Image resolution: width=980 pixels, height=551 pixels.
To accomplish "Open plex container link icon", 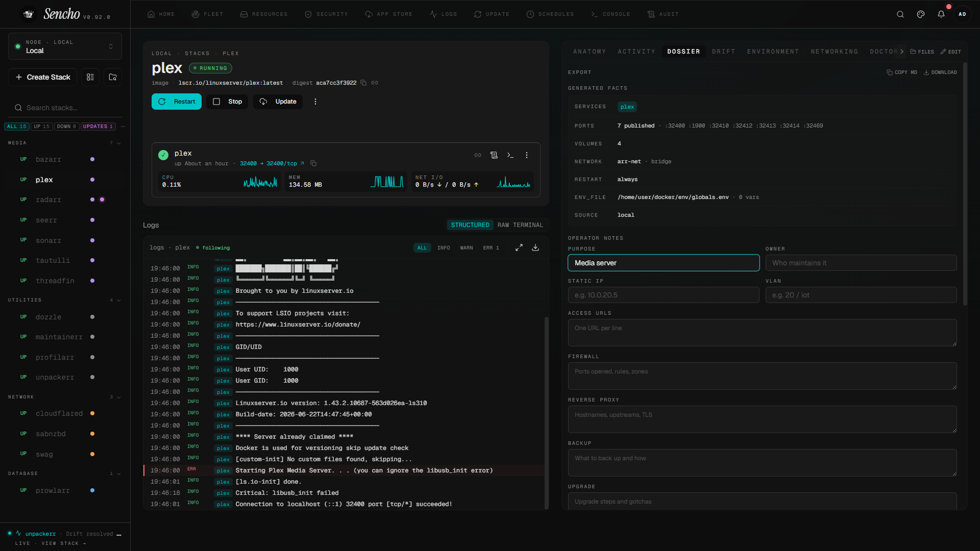I will tap(478, 155).
